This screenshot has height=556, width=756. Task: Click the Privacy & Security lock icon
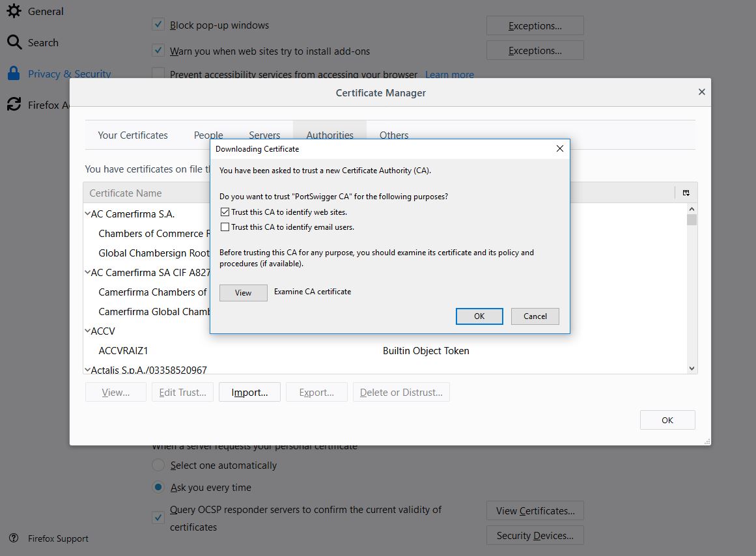tap(14, 74)
